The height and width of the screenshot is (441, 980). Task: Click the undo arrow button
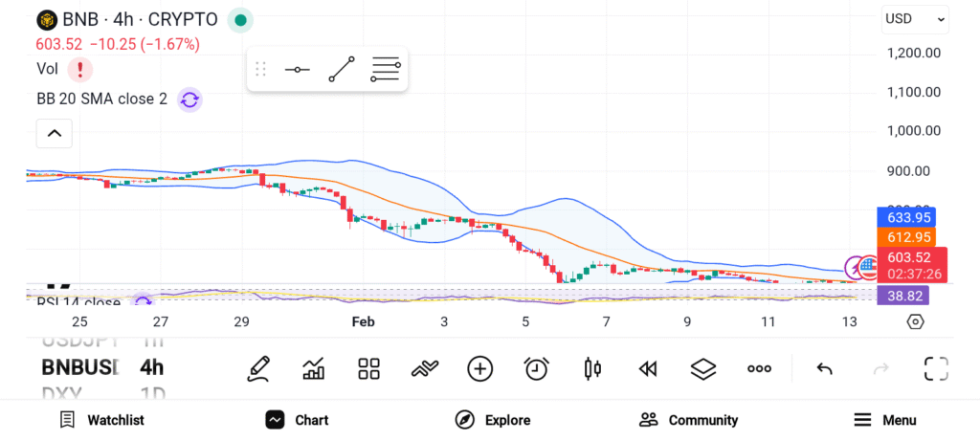(x=824, y=368)
